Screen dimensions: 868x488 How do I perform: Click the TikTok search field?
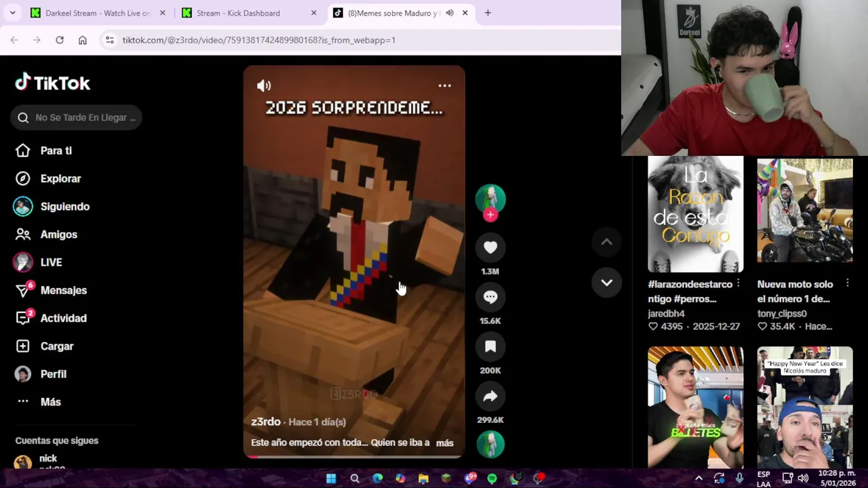tap(76, 117)
